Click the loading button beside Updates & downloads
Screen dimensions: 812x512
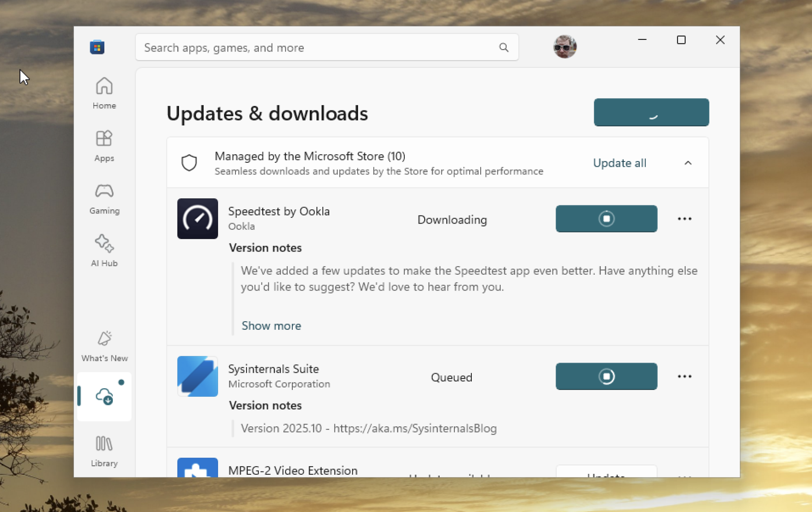(651, 112)
